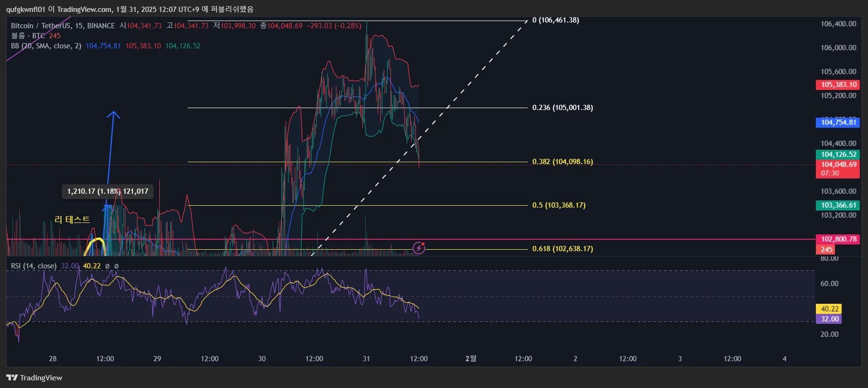This screenshot has height=388, width=868.
Task: Click the 28 date label on time axis
Action: click(53, 358)
